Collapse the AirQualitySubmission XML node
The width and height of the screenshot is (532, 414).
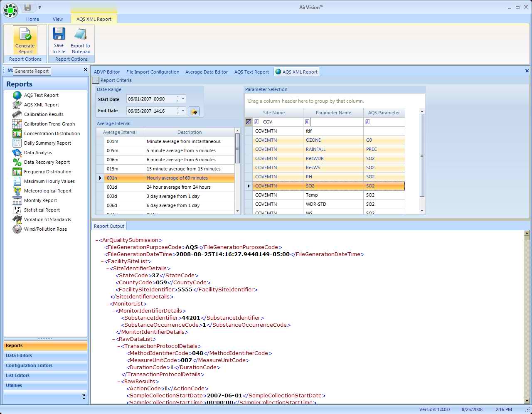click(97, 240)
